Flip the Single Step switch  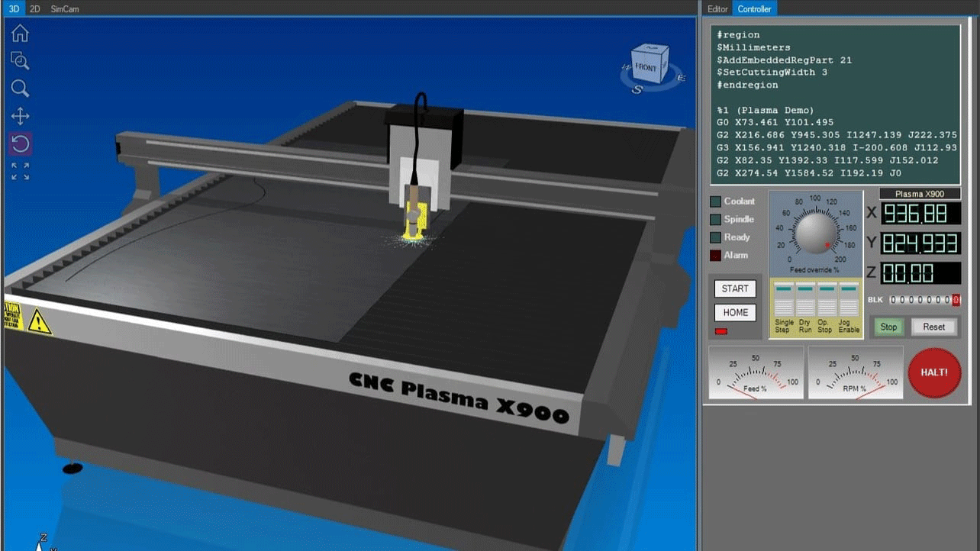(782, 294)
